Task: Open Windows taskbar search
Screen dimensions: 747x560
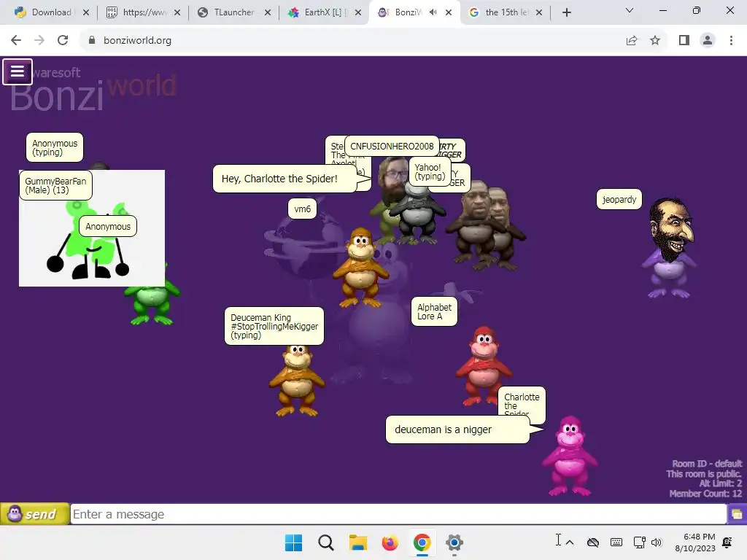Action: 326,542
